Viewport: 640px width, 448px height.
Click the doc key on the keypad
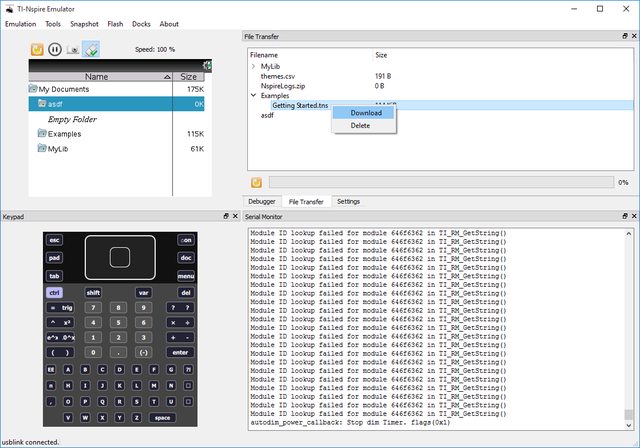click(186, 258)
